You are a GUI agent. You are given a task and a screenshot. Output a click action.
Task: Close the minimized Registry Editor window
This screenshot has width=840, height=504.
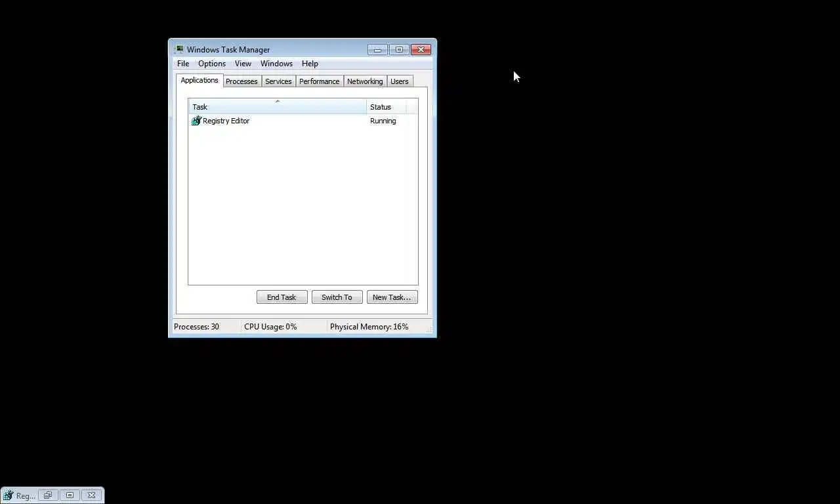(x=92, y=495)
